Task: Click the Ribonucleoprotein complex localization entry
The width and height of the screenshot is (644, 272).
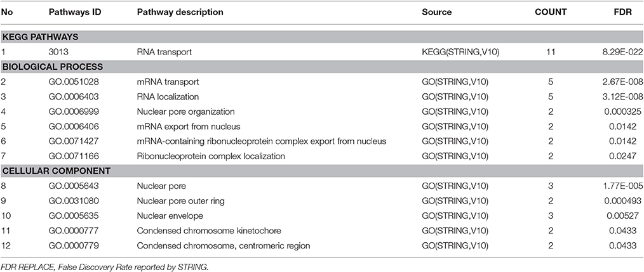Action: click(x=211, y=157)
